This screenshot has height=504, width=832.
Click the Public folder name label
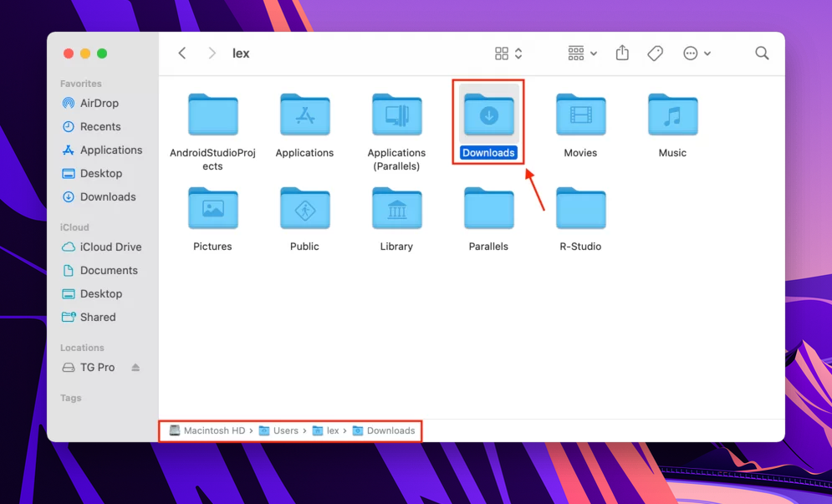click(304, 247)
